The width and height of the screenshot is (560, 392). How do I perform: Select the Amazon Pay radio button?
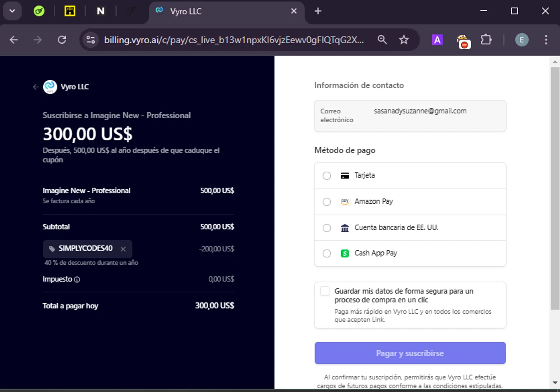coord(327,202)
